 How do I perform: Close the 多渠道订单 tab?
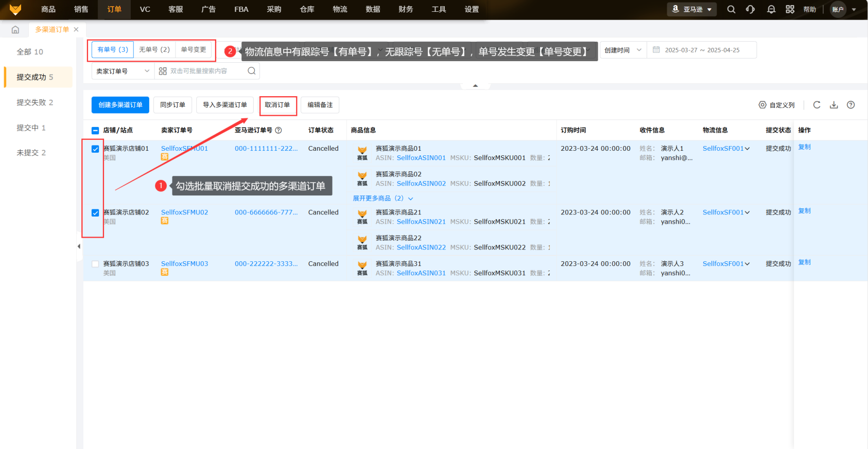[x=76, y=29]
